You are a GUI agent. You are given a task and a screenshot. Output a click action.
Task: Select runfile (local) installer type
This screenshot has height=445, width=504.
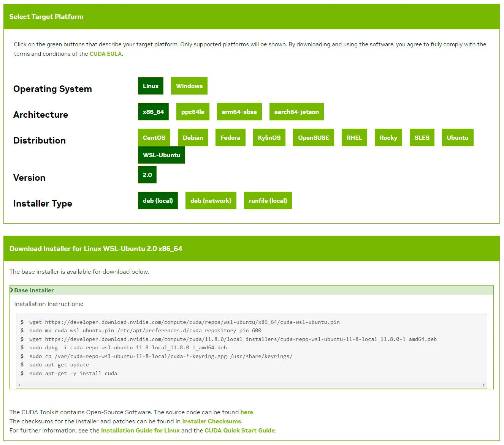(x=268, y=200)
